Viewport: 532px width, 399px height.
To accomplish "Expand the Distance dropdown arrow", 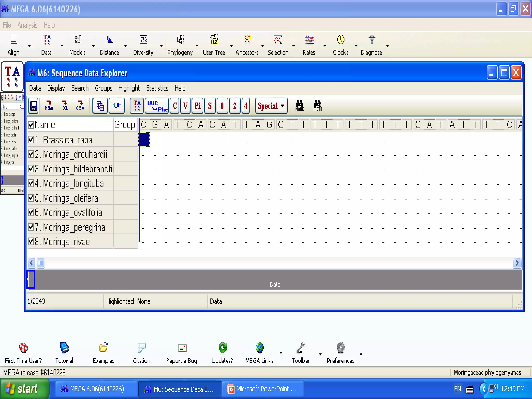I will tap(125, 46).
